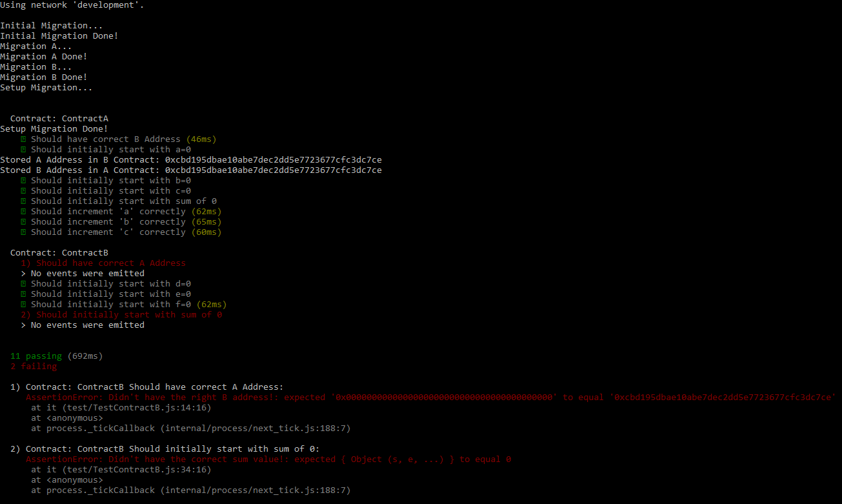Select "Should increment 'a' correctly (62ms)"
This screenshot has height=504, width=842.
pos(121,212)
